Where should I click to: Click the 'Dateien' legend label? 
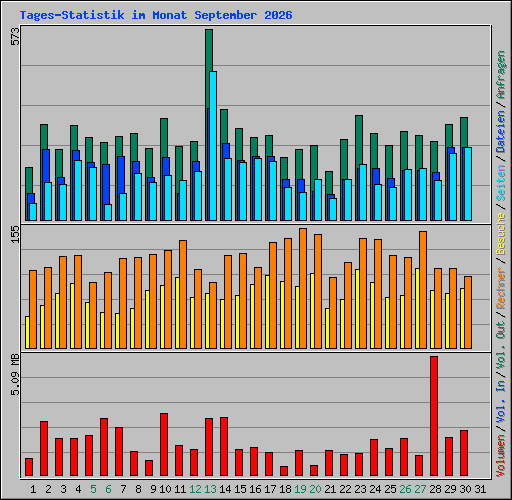click(501, 131)
